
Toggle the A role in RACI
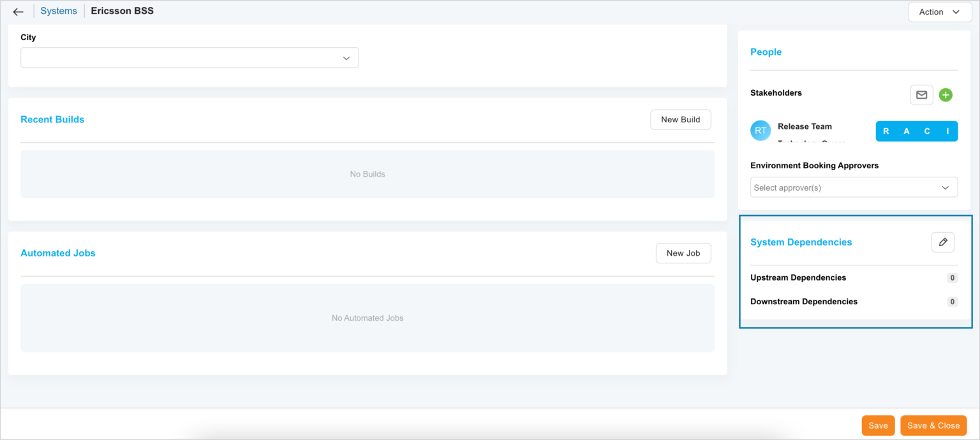pos(907,131)
